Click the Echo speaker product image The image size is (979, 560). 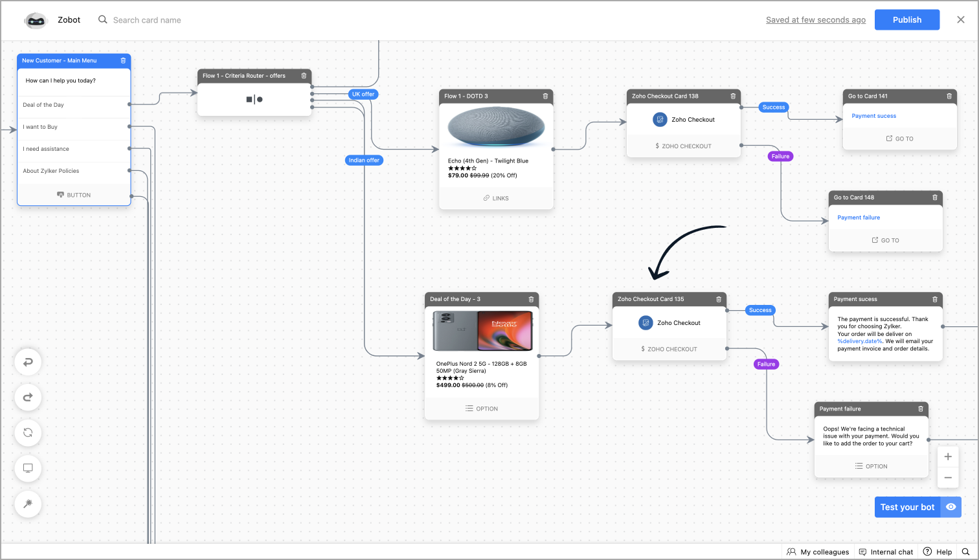click(x=496, y=128)
